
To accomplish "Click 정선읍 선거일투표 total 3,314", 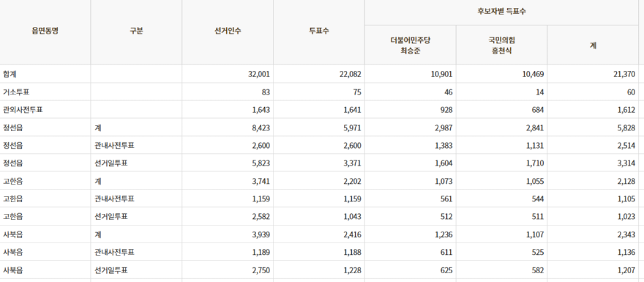I will (626, 163).
